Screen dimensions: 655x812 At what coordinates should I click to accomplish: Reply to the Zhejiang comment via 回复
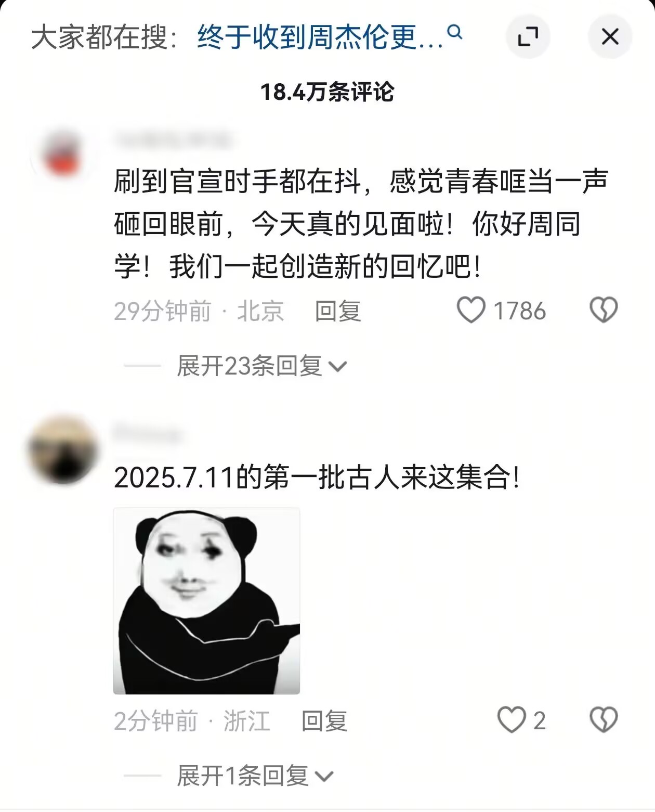pos(324,721)
